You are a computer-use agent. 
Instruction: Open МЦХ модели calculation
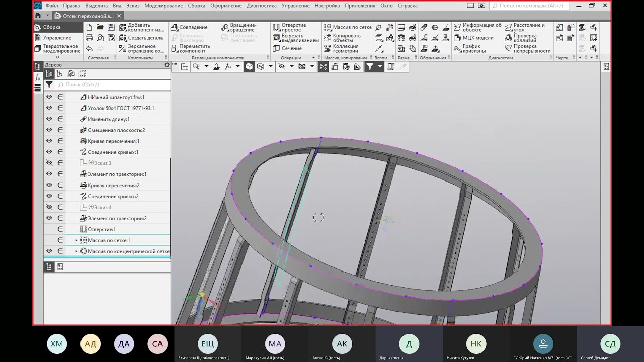(473, 38)
